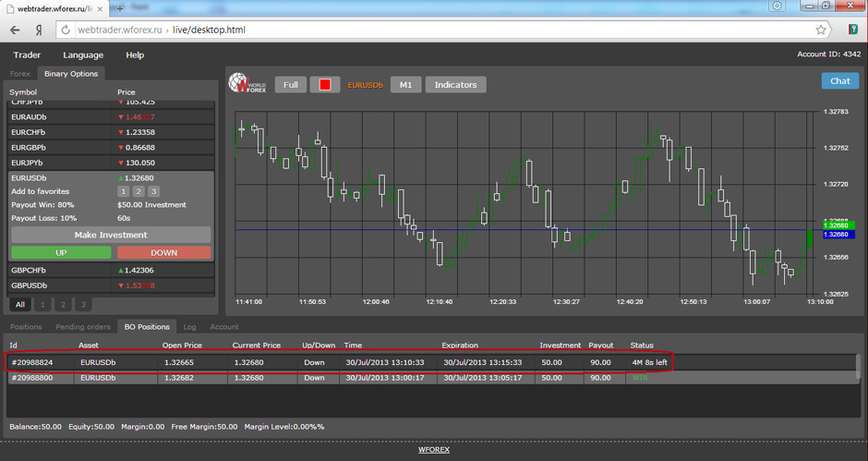Open the WFOREX footer link
This screenshot has width=868, height=461.
tap(433, 449)
